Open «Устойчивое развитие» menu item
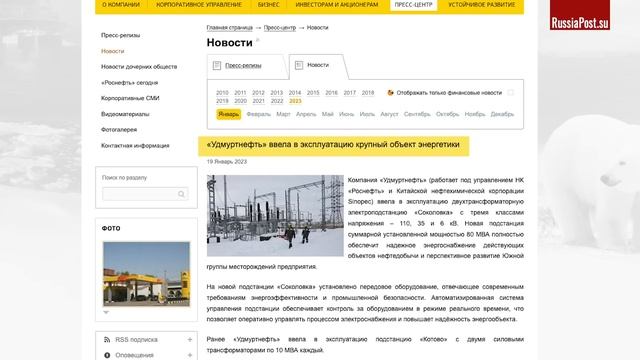Viewport: 640px width, 360px height. coord(482,5)
